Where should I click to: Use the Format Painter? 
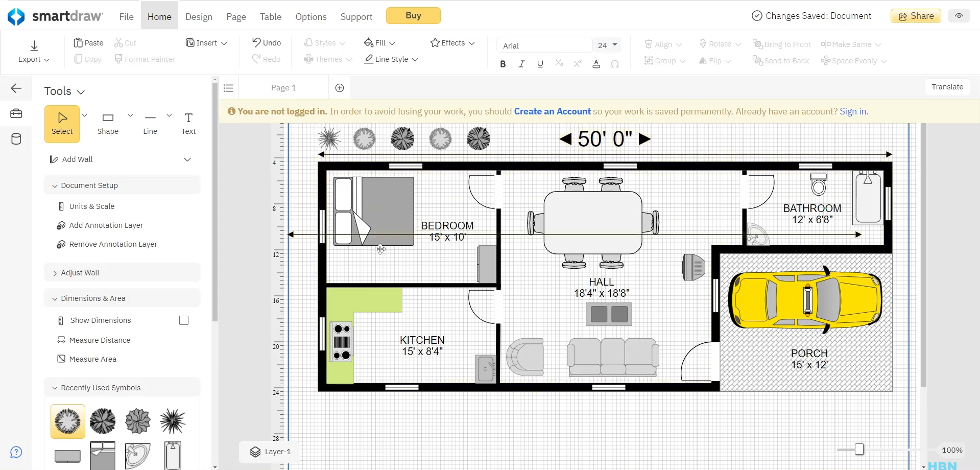coord(145,59)
